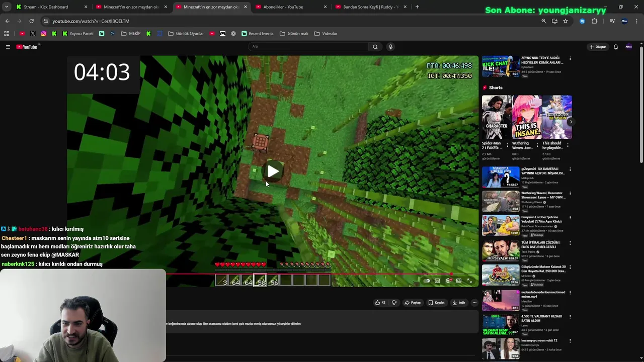Dislike the video with thumbs down
The width and height of the screenshot is (644, 362).
(394, 303)
